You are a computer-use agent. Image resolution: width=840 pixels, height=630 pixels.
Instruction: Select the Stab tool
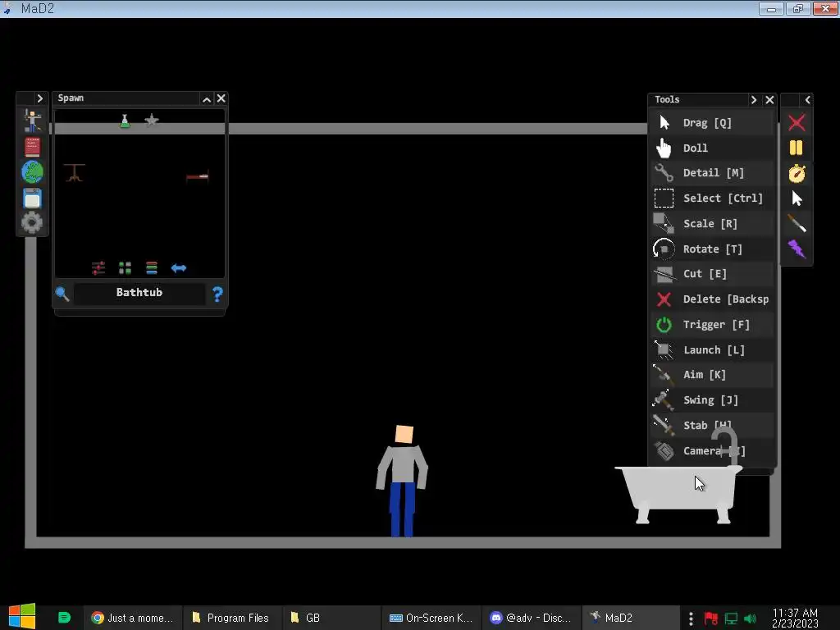[x=712, y=426]
